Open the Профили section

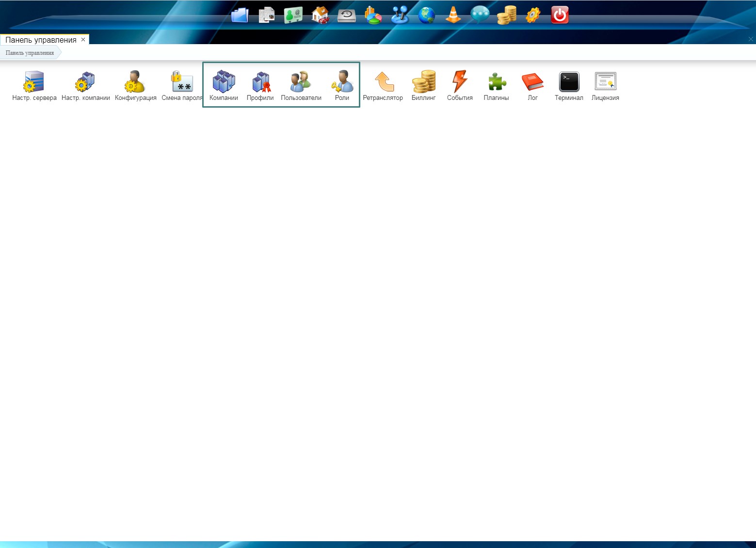[260, 82]
